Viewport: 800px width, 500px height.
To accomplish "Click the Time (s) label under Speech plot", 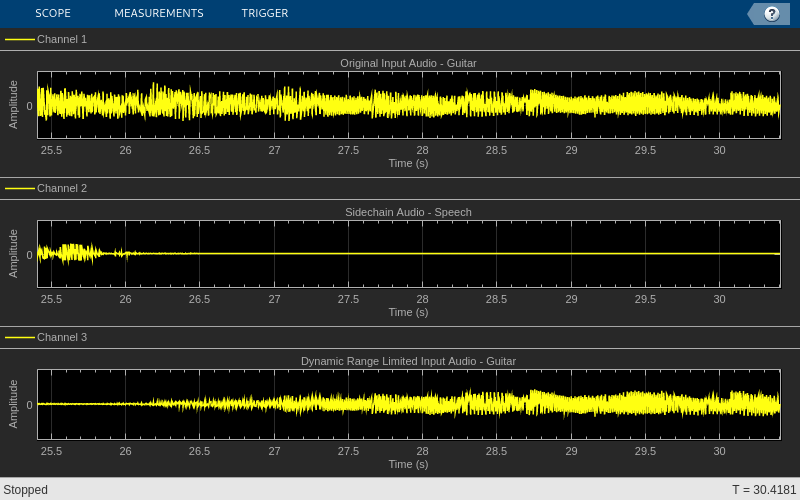I will tap(408, 312).
